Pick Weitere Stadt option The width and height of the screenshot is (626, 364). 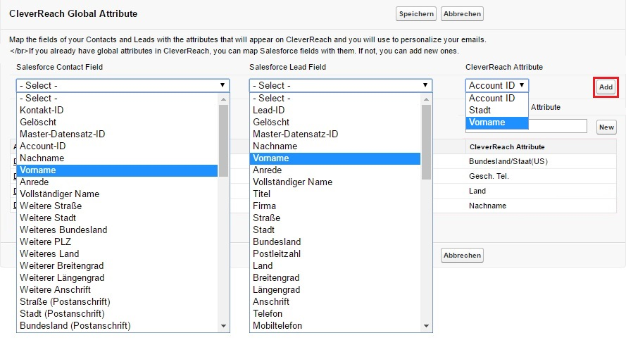coord(118,218)
